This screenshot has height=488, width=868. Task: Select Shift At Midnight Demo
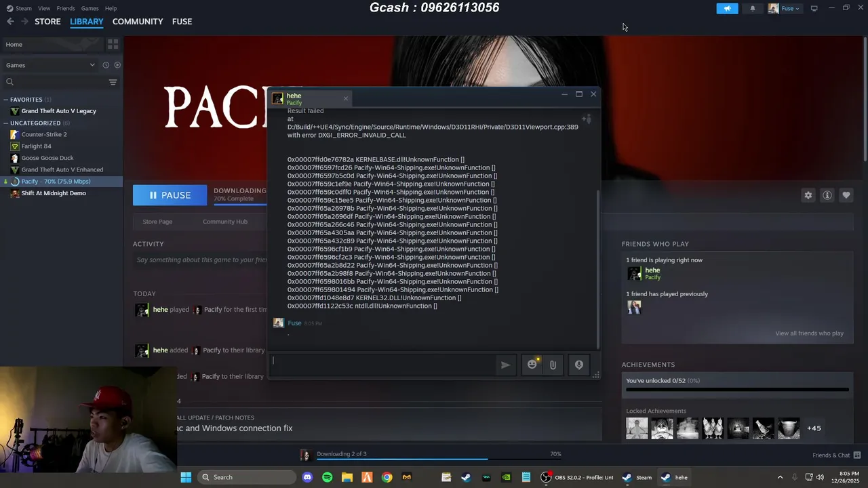(61, 193)
